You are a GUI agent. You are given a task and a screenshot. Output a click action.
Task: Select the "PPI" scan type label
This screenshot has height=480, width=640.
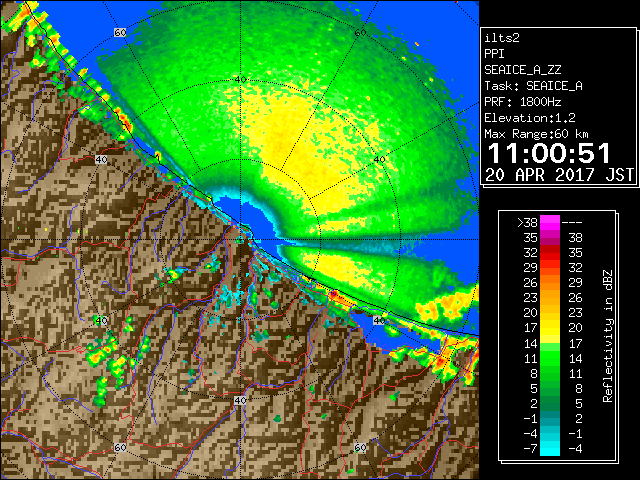click(x=494, y=54)
